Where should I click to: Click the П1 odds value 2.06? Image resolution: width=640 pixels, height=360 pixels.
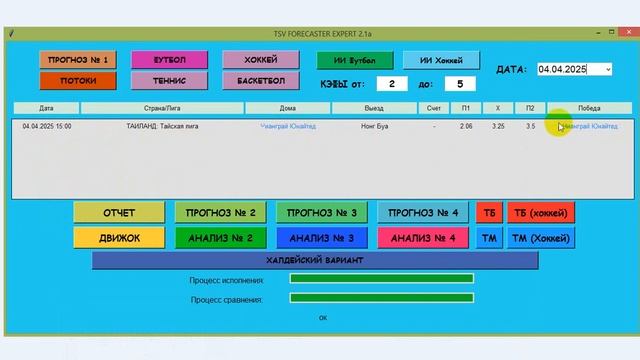[x=466, y=127]
